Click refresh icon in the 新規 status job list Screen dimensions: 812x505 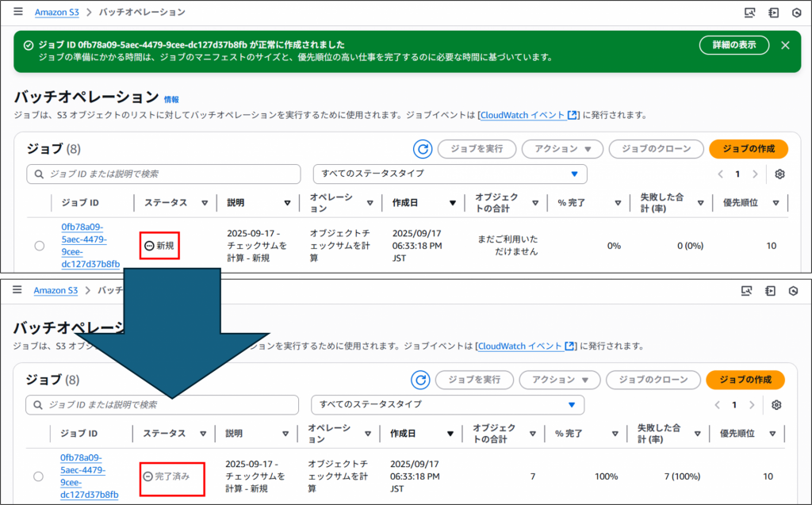click(423, 149)
